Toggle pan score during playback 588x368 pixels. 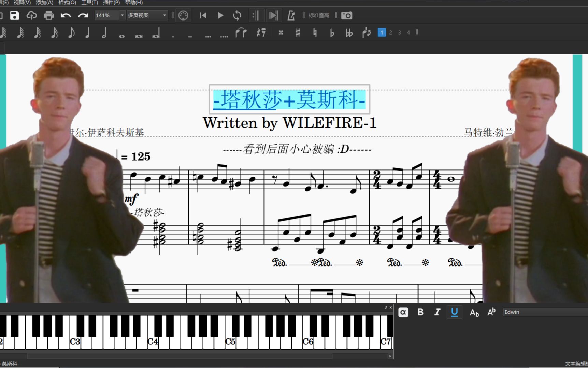pos(273,15)
